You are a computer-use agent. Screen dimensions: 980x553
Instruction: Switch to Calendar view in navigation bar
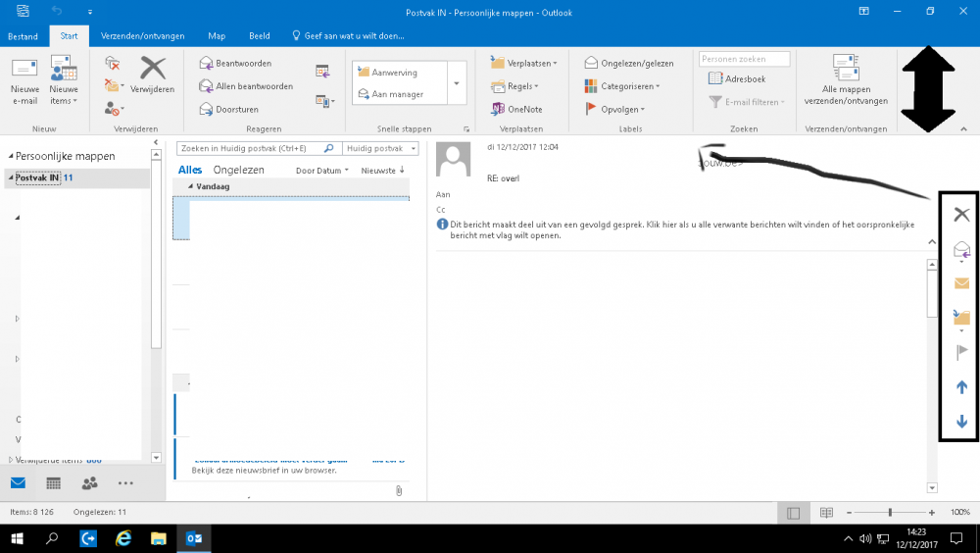tap(54, 482)
